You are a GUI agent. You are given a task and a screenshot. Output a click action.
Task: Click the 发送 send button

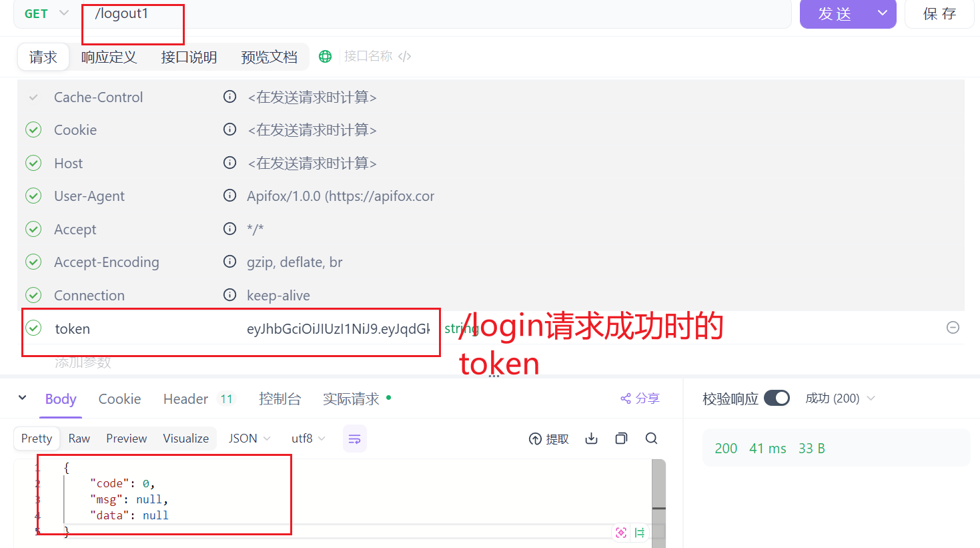click(x=835, y=13)
